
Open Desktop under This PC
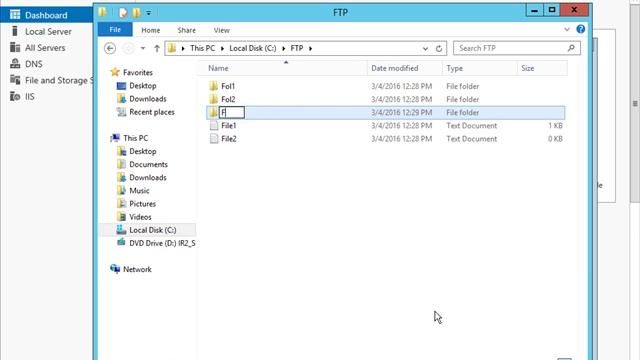[x=142, y=151]
